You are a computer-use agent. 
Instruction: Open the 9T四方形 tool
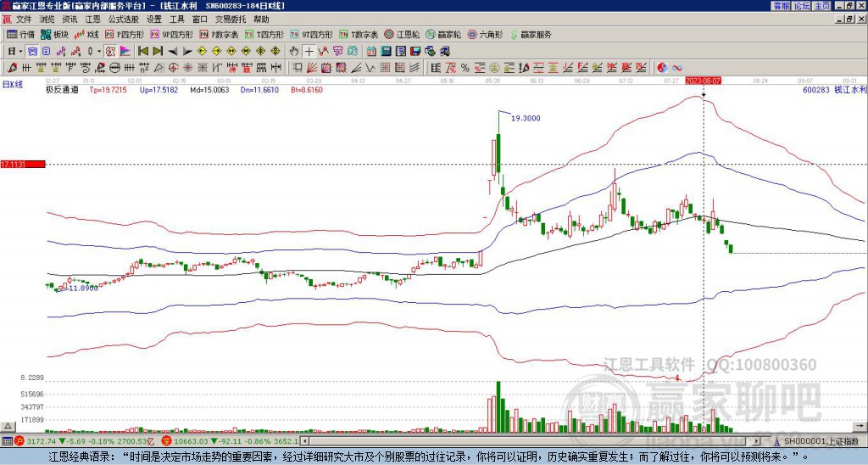312,34
